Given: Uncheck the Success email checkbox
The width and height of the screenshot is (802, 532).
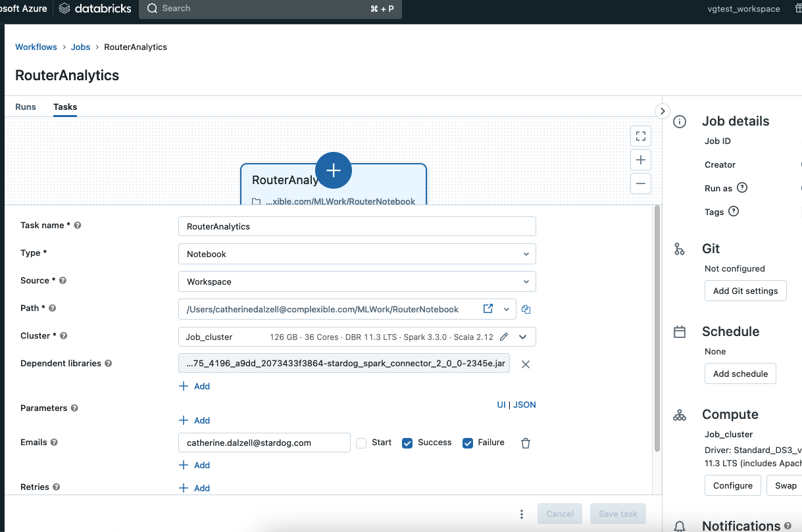Looking at the screenshot, I should 407,443.
